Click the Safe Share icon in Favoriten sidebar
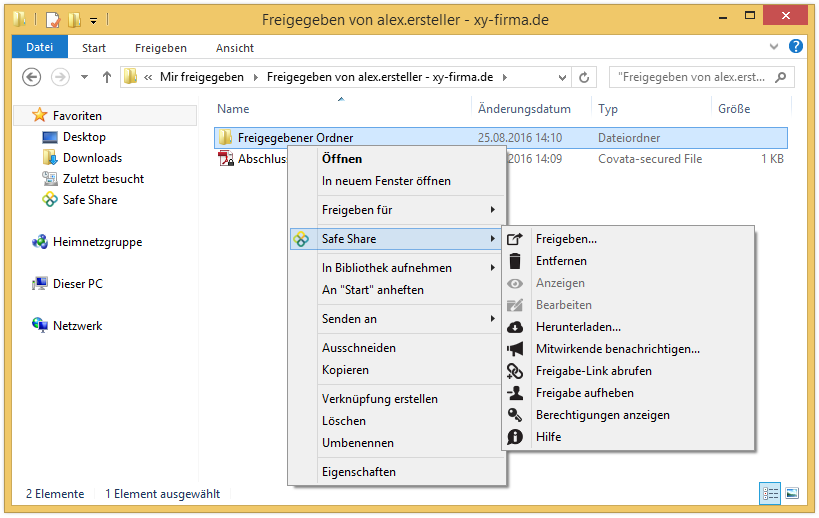 [50, 199]
